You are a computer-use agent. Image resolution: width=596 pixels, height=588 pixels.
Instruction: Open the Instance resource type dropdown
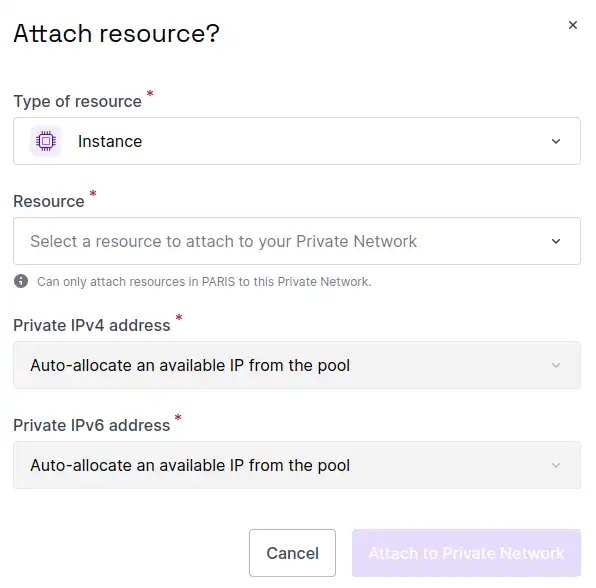click(297, 141)
